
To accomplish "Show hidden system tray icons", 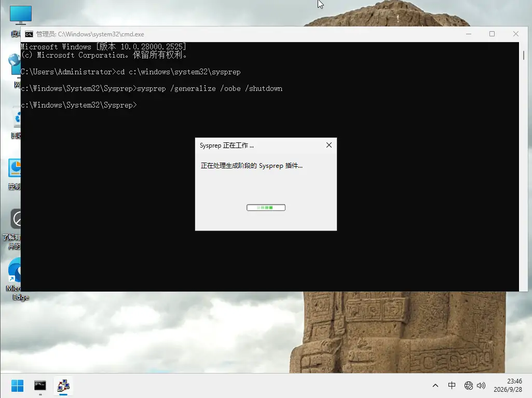I will coord(435,386).
